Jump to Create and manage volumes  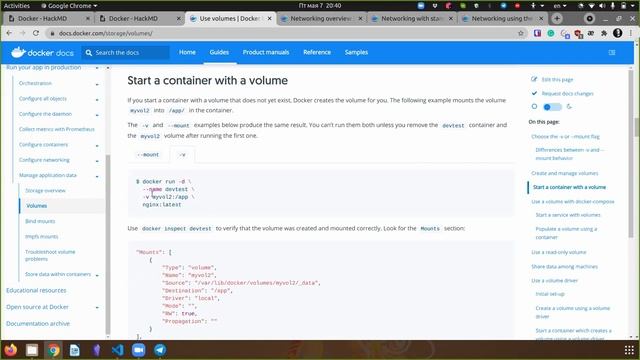[564, 173]
